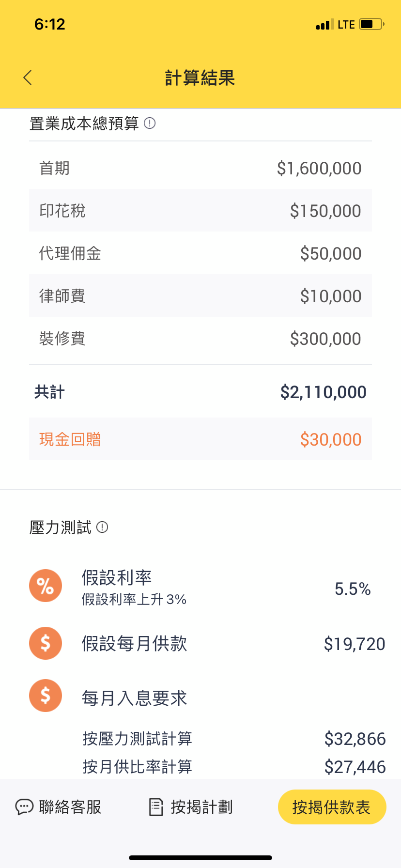
Task: Open the 按揭供款表 repayment table
Action: pyautogui.click(x=332, y=807)
